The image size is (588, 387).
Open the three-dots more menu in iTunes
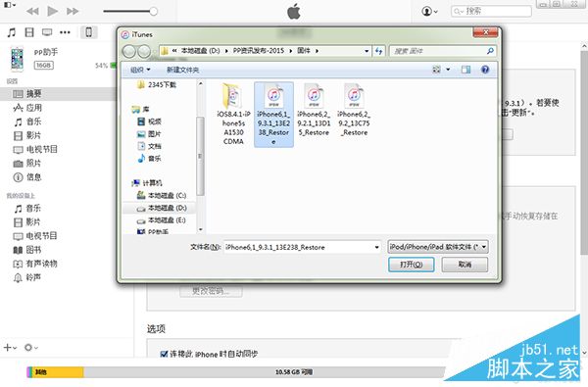65,32
